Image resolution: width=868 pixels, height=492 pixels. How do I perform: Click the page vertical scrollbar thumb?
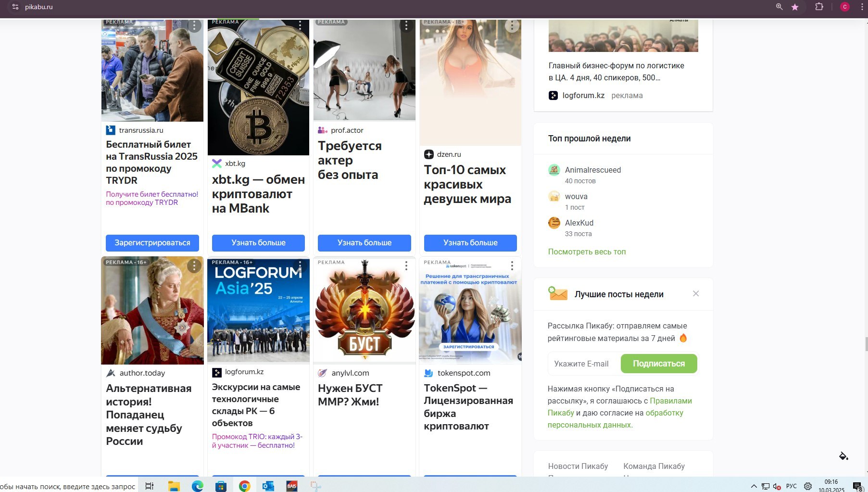point(866,344)
